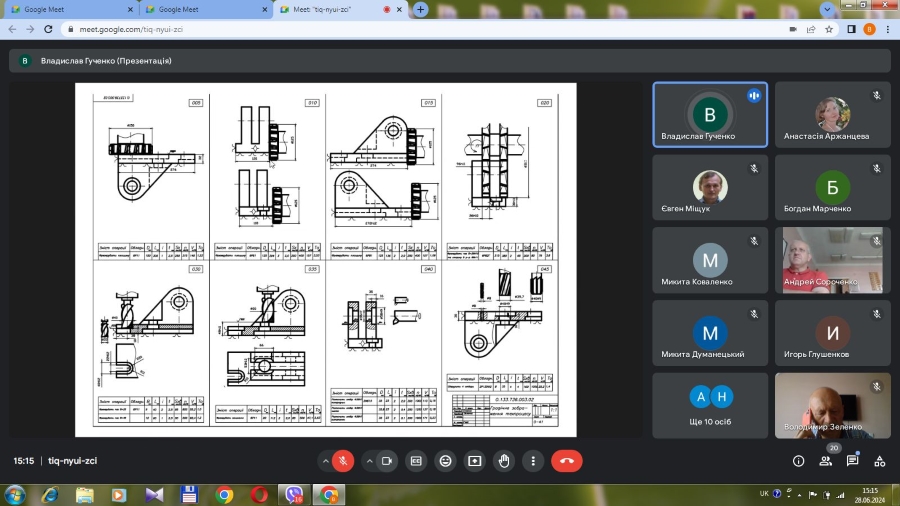Toggle the camera on
This screenshot has height=506, width=900.
pyautogui.click(x=387, y=461)
